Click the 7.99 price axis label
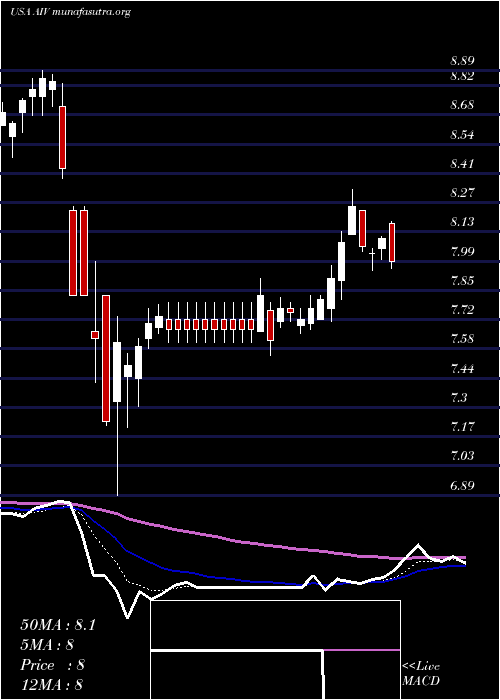 click(462, 251)
